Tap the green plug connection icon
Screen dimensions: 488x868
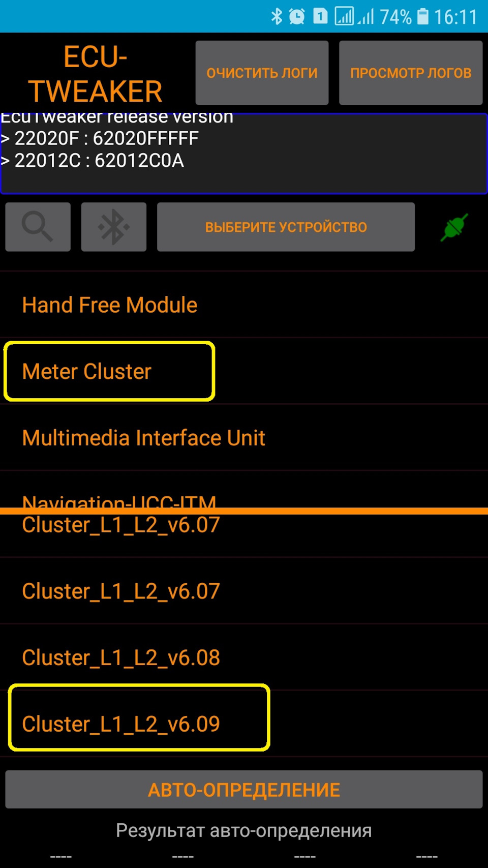454,227
